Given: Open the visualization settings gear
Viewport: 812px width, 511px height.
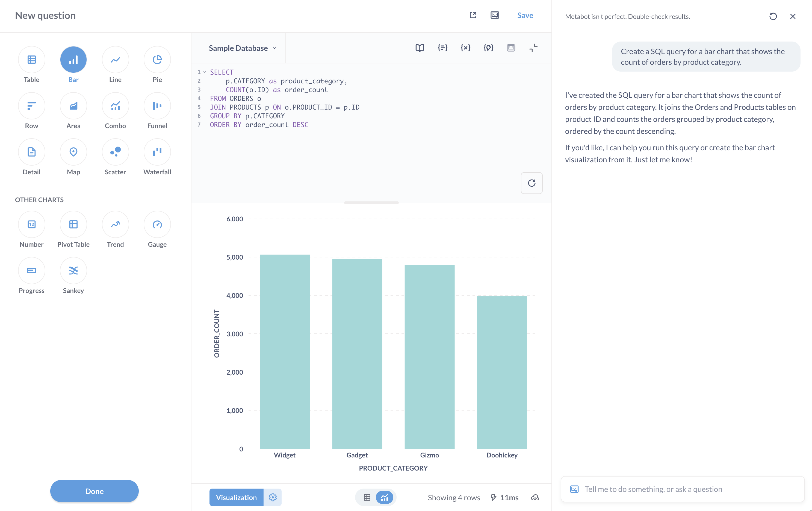Looking at the screenshot, I should 272,497.
